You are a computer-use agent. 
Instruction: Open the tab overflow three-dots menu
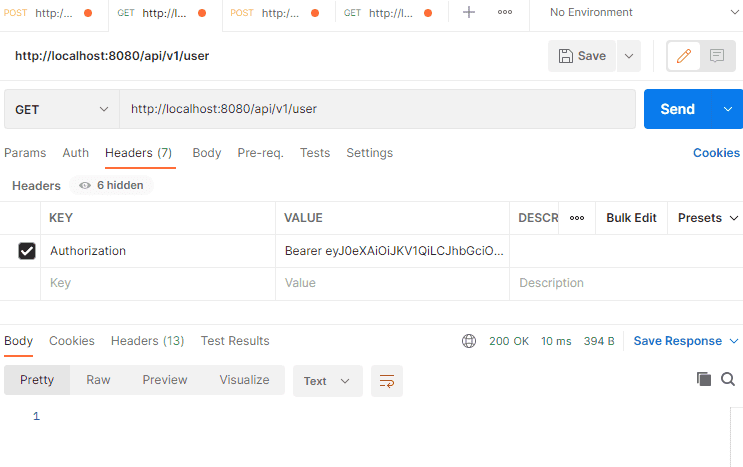coord(505,12)
